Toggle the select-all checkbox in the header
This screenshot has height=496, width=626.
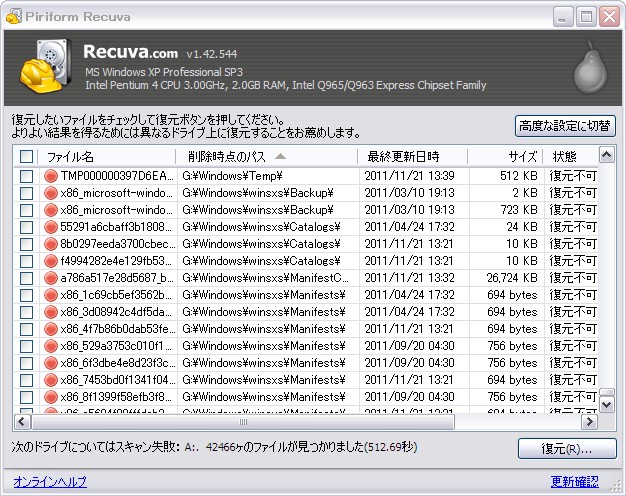click(26, 156)
